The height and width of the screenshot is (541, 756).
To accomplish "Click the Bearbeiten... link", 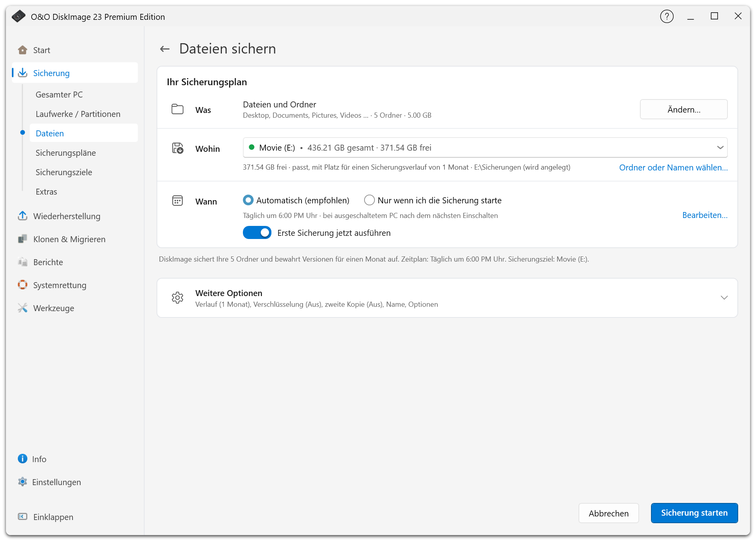I will [x=705, y=215].
